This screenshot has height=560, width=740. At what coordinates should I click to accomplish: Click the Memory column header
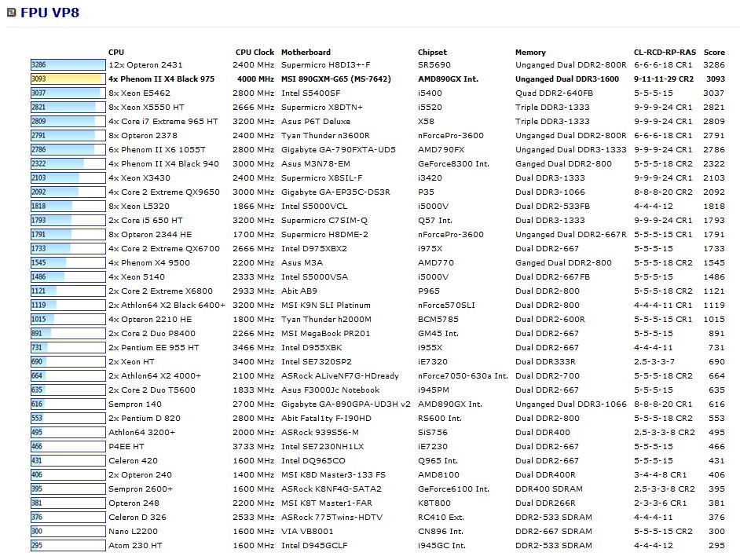click(x=530, y=53)
